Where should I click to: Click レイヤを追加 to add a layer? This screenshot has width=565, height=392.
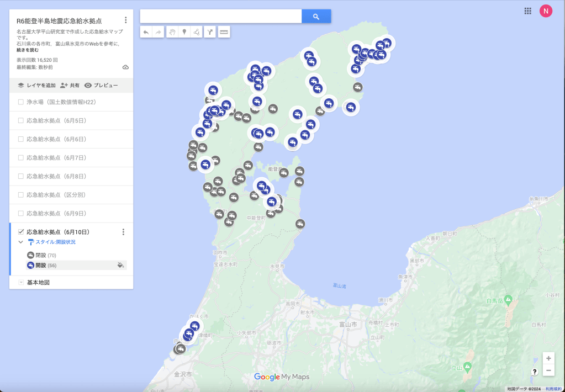pyautogui.click(x=37, y=86)
